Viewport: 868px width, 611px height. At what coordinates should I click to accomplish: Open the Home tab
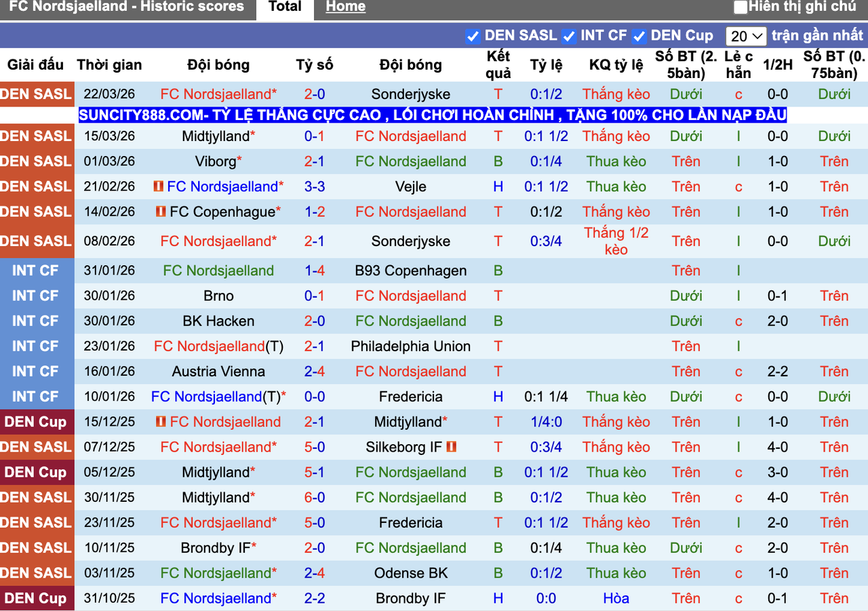(345, 7)
